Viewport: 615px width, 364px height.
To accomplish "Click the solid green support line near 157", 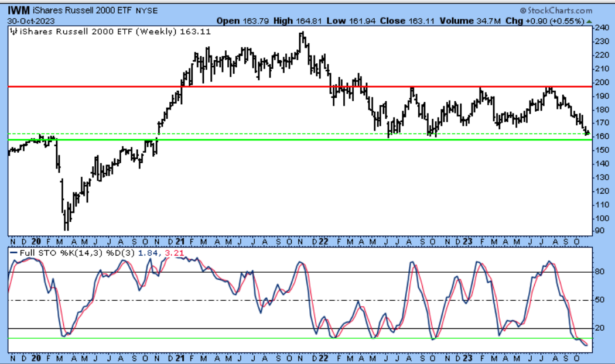I will tap(300, 140).
